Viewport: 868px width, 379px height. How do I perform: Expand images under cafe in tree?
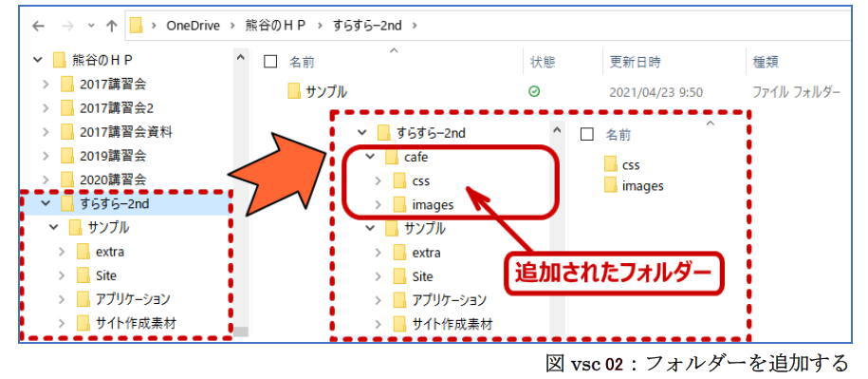(379, 204)
